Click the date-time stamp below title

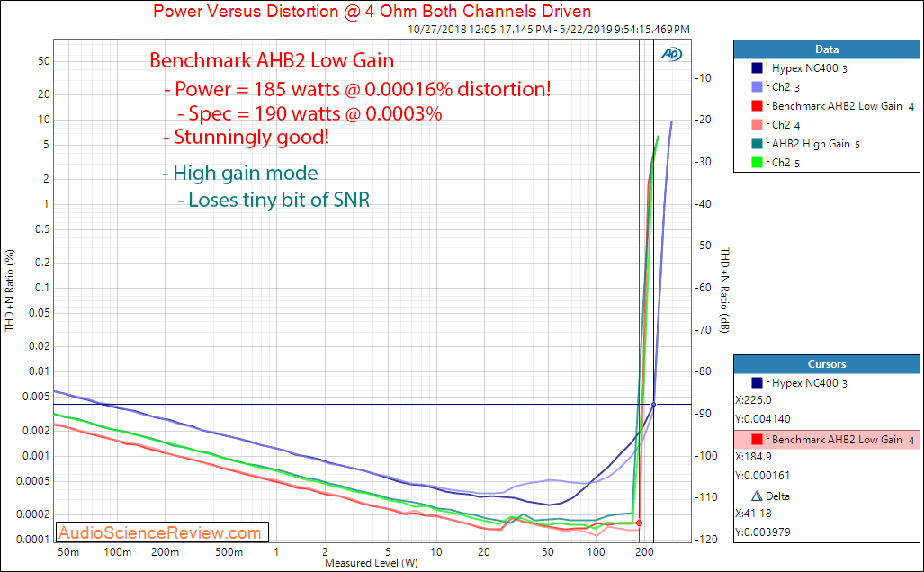[x=549, y=29]
